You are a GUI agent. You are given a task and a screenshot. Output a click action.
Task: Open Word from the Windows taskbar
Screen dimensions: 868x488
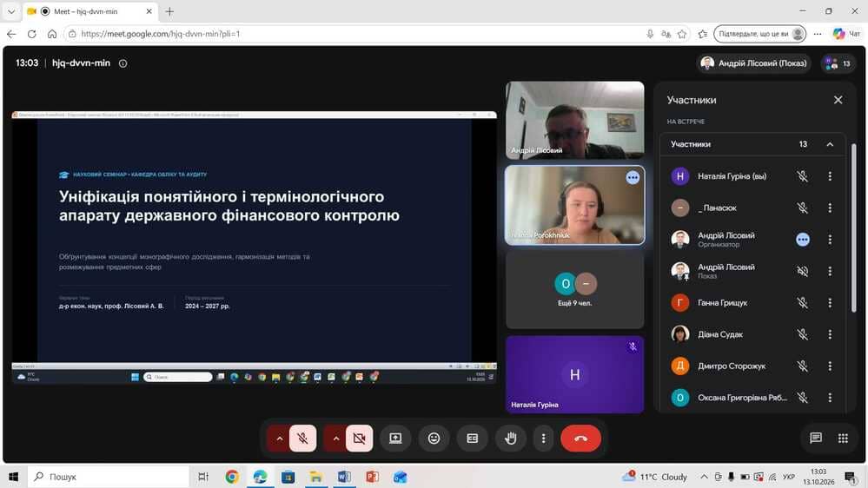(344, 477)
